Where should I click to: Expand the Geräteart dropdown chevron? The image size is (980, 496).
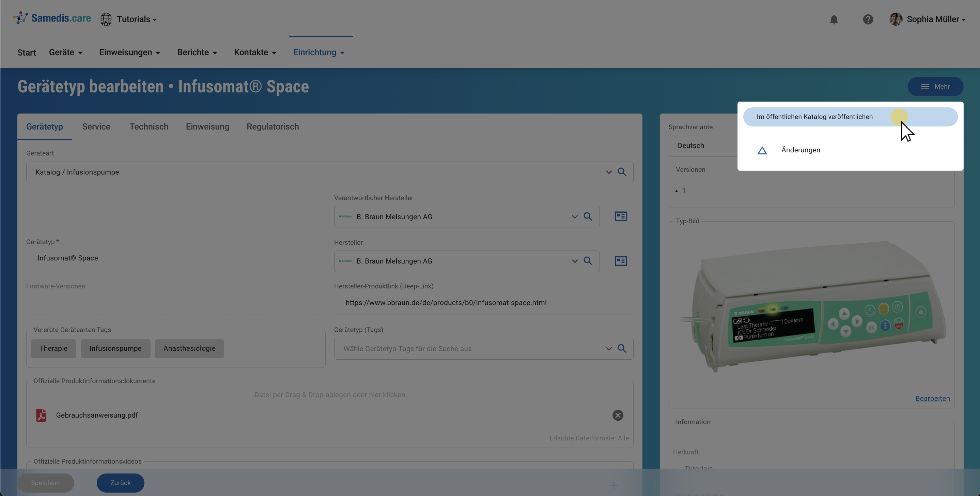click(x=609, y=172)
